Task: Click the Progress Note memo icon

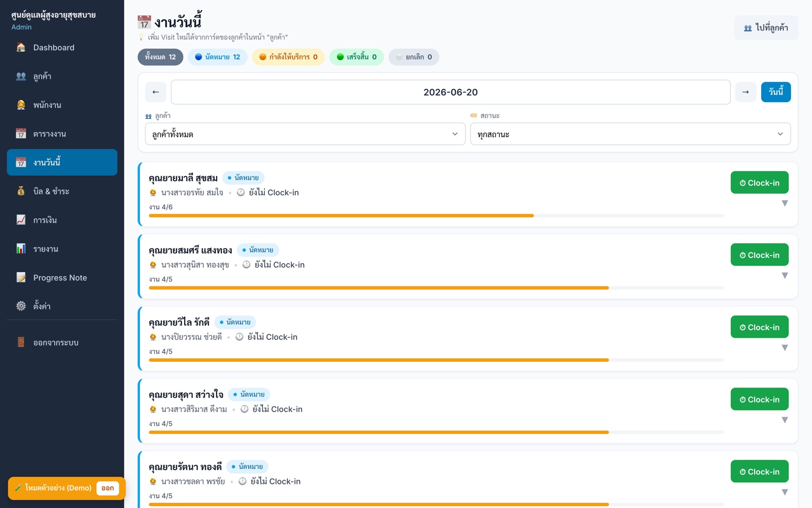Action: 21,277
